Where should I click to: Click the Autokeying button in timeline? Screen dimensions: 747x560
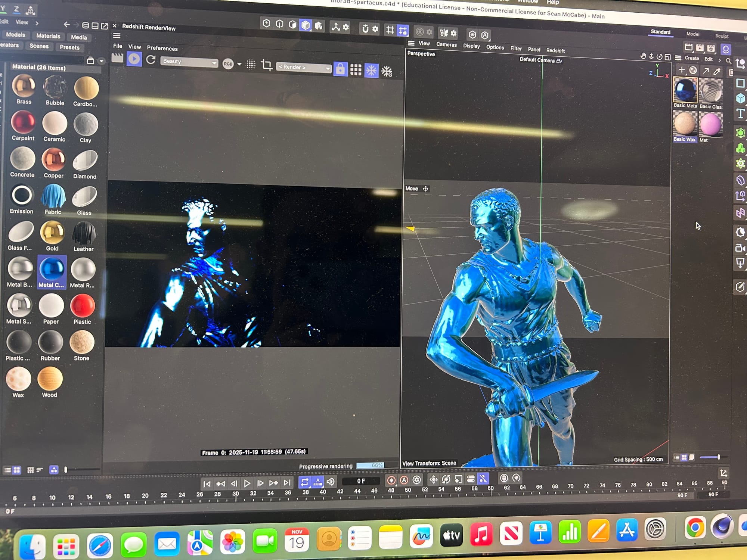[404, 480]
